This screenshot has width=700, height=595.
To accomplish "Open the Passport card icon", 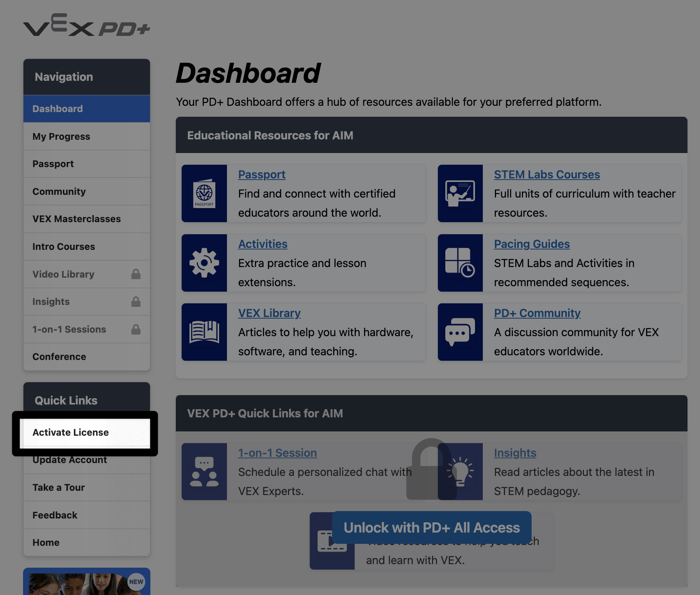I will (x=204, y=193).
